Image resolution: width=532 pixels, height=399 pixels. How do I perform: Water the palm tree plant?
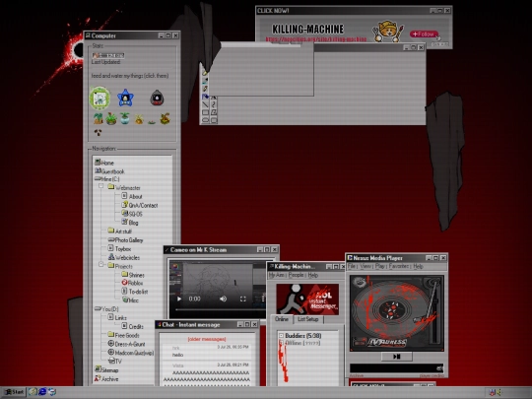pyautogui.click(x=99, y=119)
